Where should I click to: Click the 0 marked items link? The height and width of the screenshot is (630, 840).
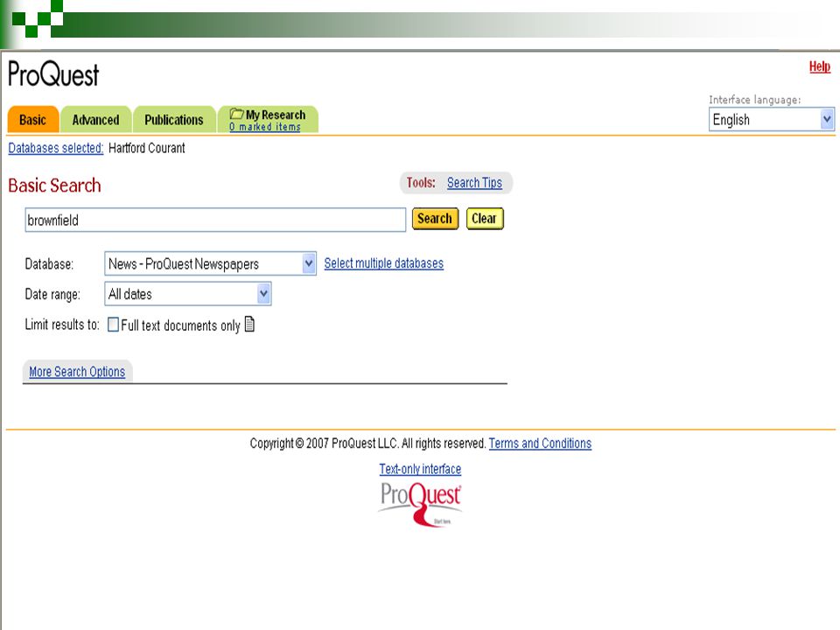click(x=264, y=127)
